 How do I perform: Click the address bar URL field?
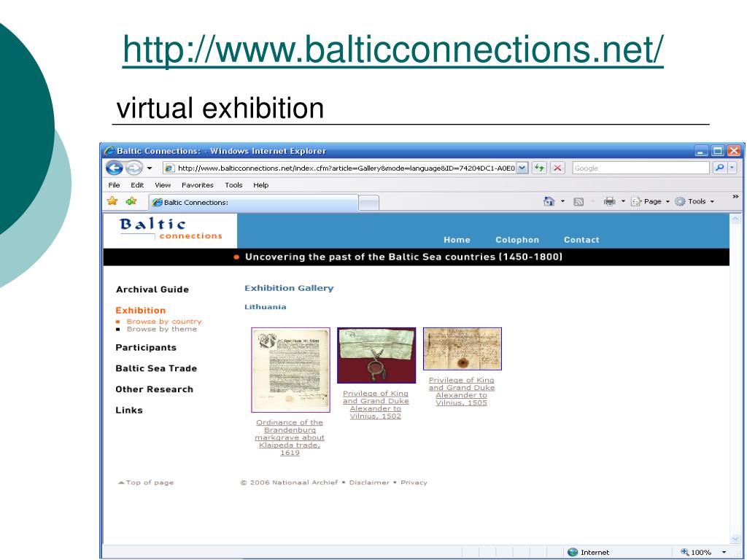coord(340,168)
